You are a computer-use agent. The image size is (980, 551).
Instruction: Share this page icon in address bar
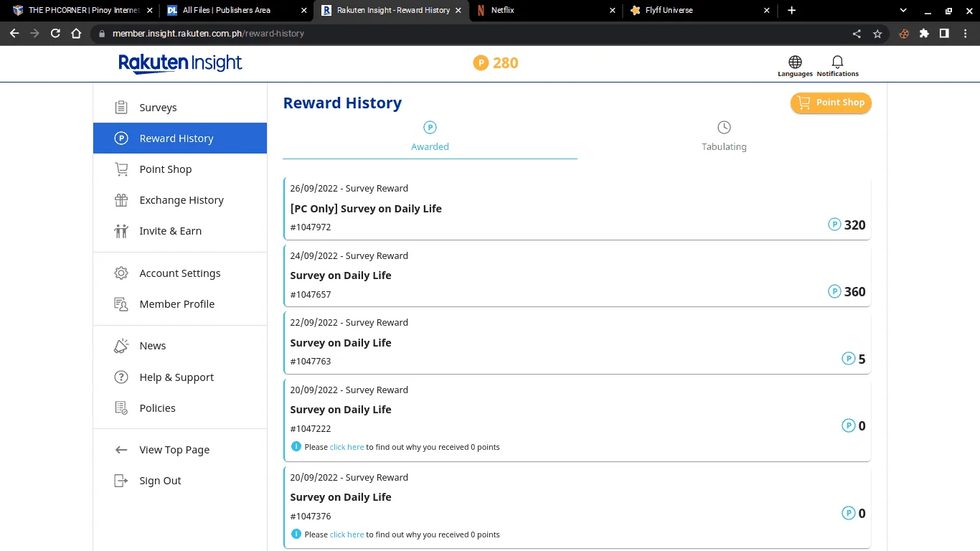(857, 34)
